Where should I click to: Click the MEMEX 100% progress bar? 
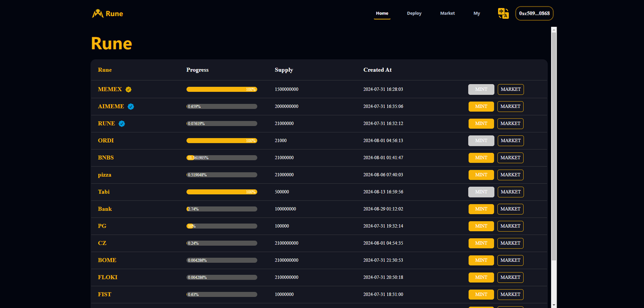[x=222, y=90]
